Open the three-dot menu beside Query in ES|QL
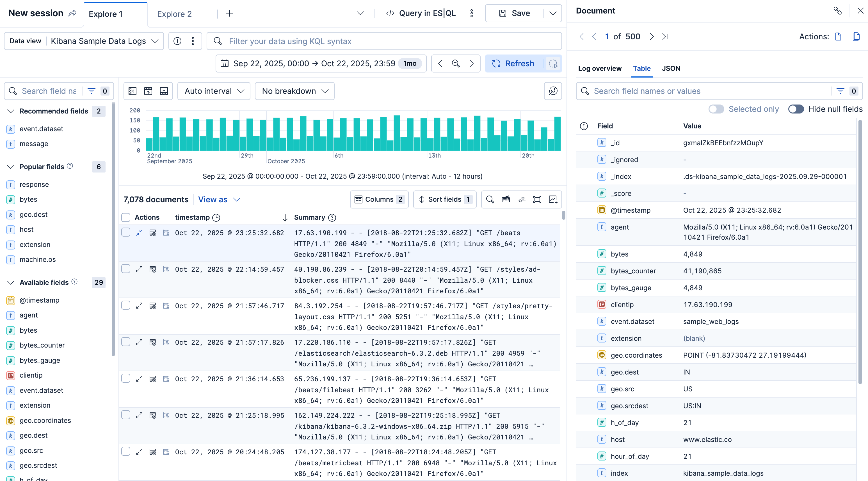Screen dimensions: 868x481 click(471, 13)
